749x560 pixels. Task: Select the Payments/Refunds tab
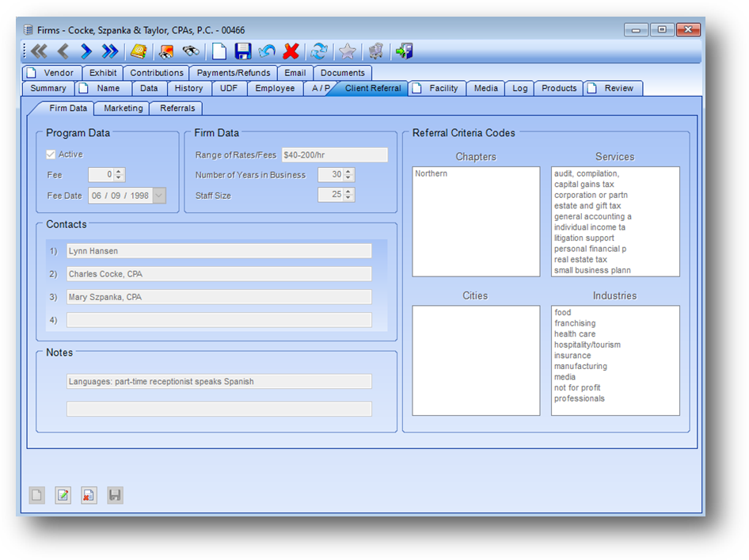point(234,73)
